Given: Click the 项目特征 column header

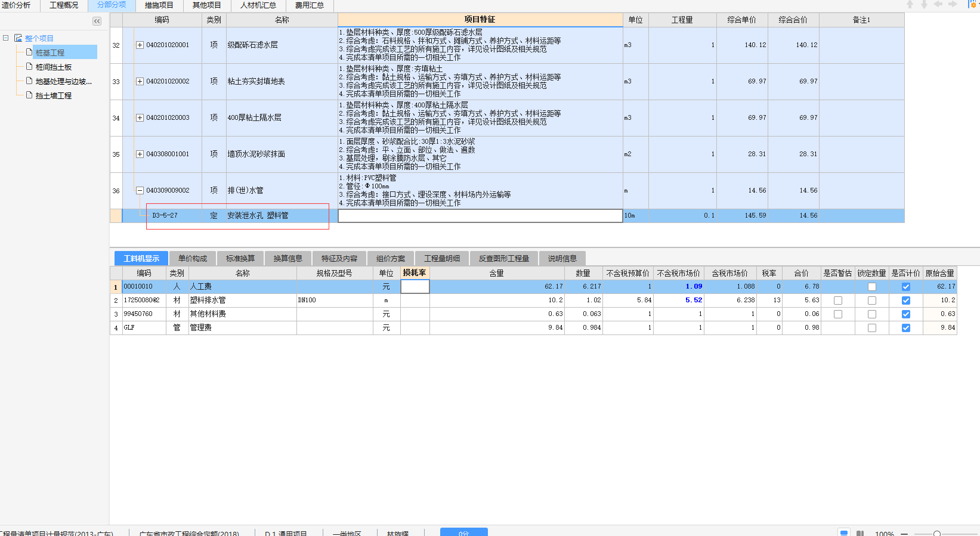Looking at the screenshot, I should [480, 20].
